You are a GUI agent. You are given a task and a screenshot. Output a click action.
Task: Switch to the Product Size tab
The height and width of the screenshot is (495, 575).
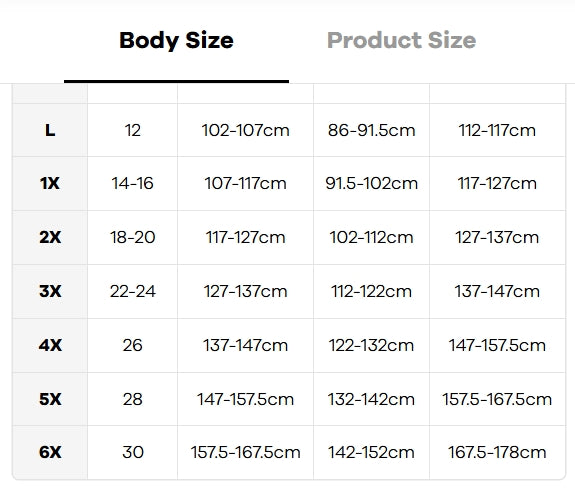[402, 40]
